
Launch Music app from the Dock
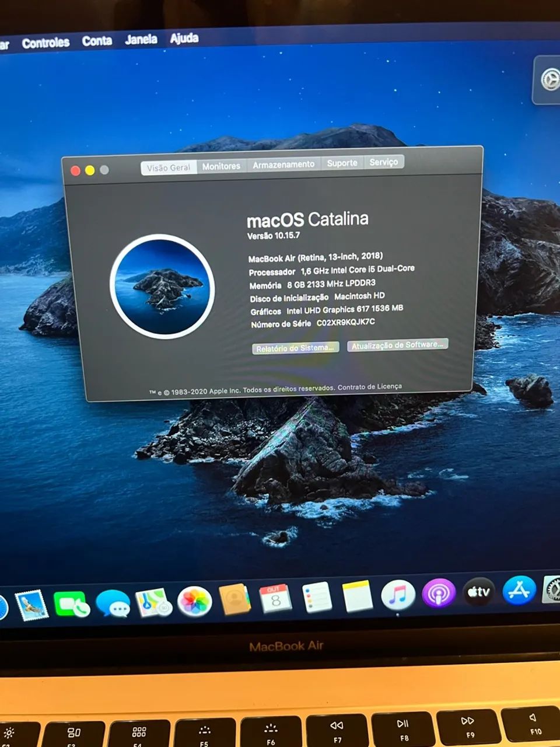click(x=398, y=595)
